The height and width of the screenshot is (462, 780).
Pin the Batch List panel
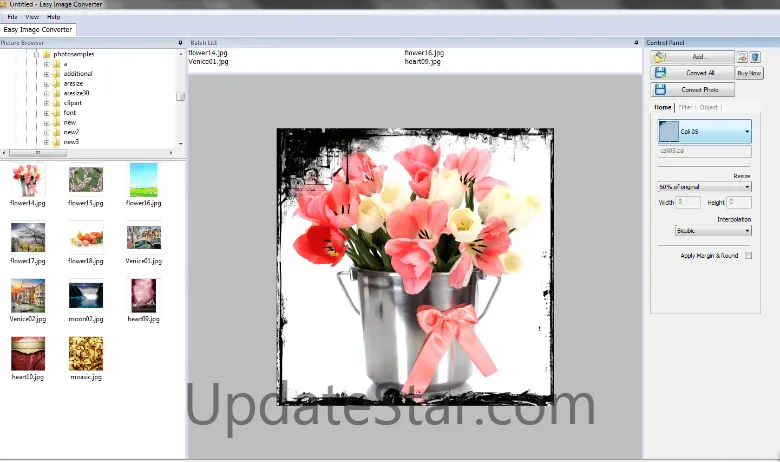636,43
